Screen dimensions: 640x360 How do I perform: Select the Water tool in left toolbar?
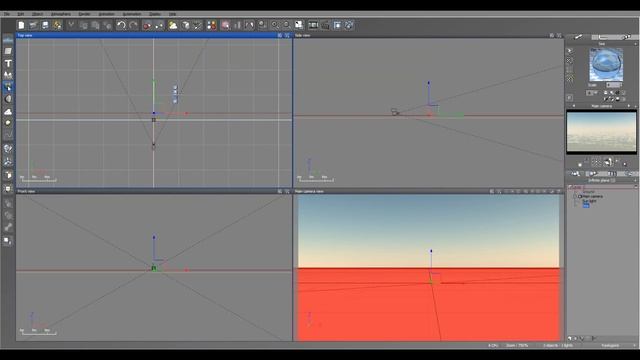(8, 40)
